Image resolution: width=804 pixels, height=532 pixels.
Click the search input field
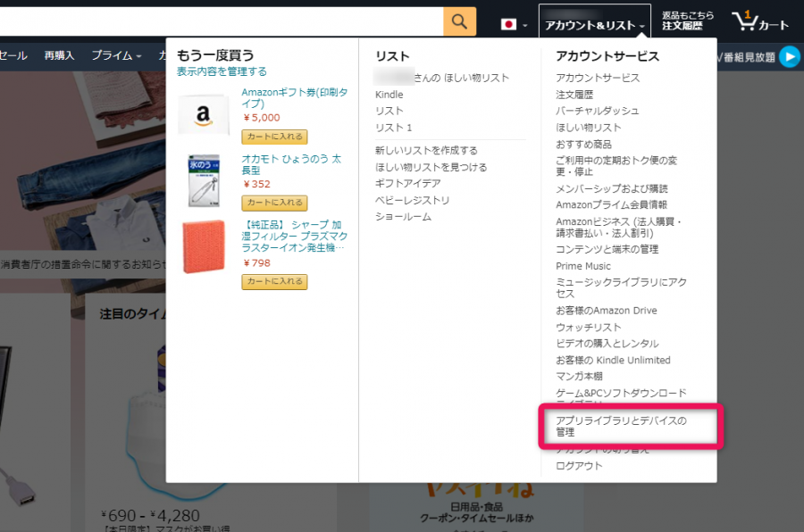pyautogui.click(x=222, y=21)
